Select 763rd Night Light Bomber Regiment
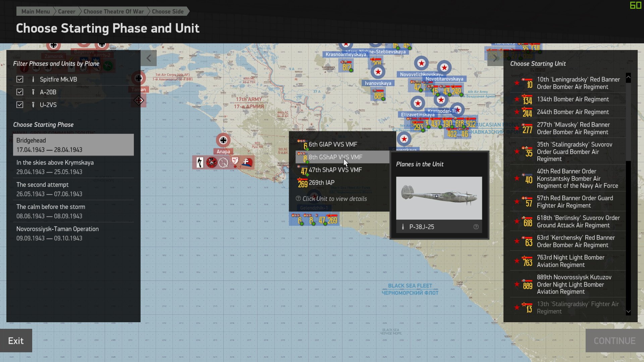The image size is (644, 362). [568, 261]
